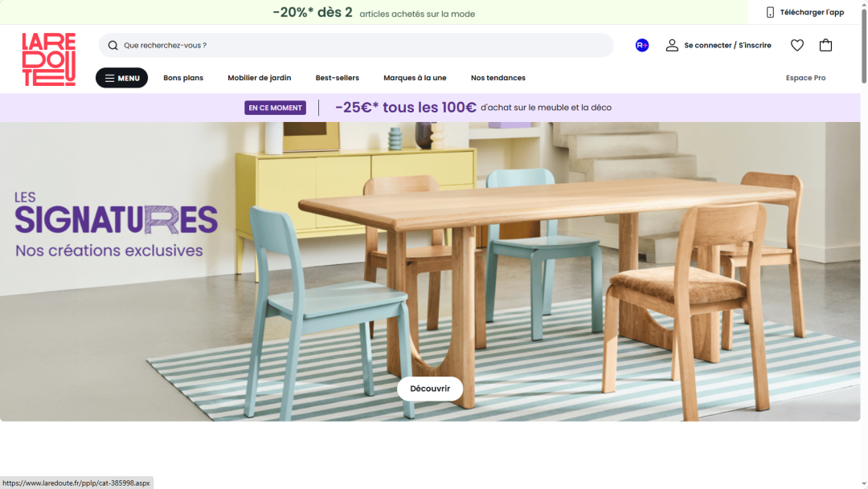Select the Bons plans menu item
868x489 pixels.
click(x=183, y=78)
